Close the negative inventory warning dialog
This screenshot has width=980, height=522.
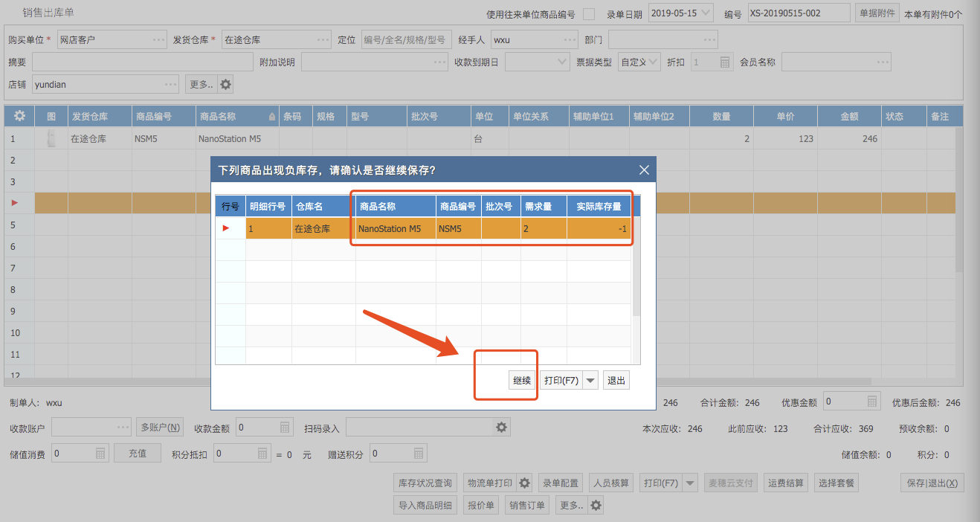coord(644,170)
